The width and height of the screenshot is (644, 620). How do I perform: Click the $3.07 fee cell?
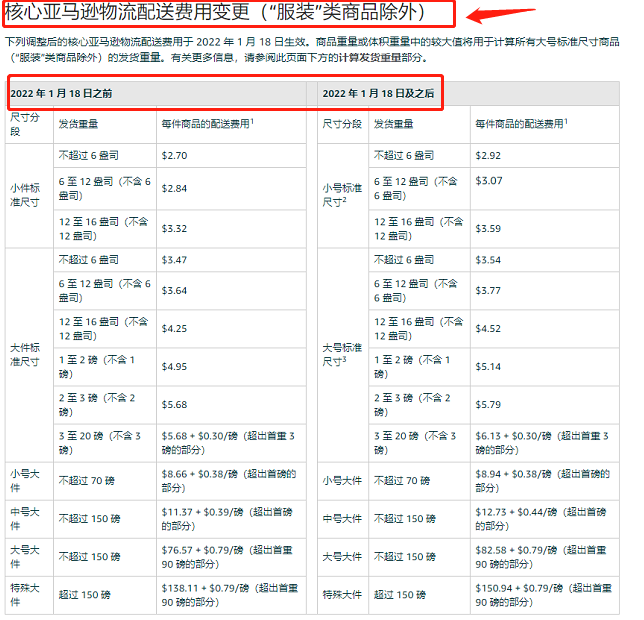(x=545, y=188)
